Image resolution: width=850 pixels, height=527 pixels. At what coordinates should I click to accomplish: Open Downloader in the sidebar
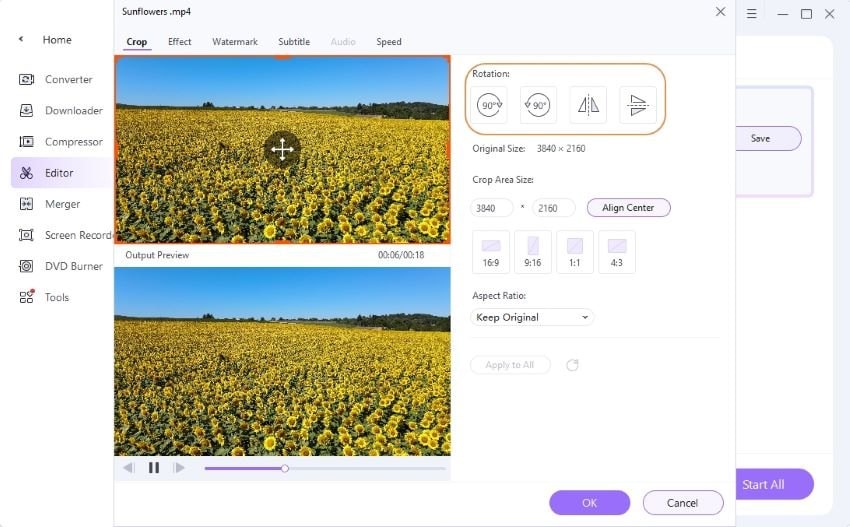coord(62,111)
